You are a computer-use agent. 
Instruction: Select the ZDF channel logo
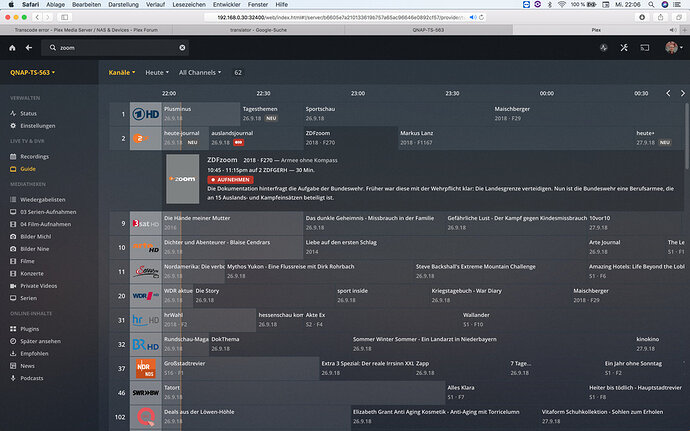point(146,138)
